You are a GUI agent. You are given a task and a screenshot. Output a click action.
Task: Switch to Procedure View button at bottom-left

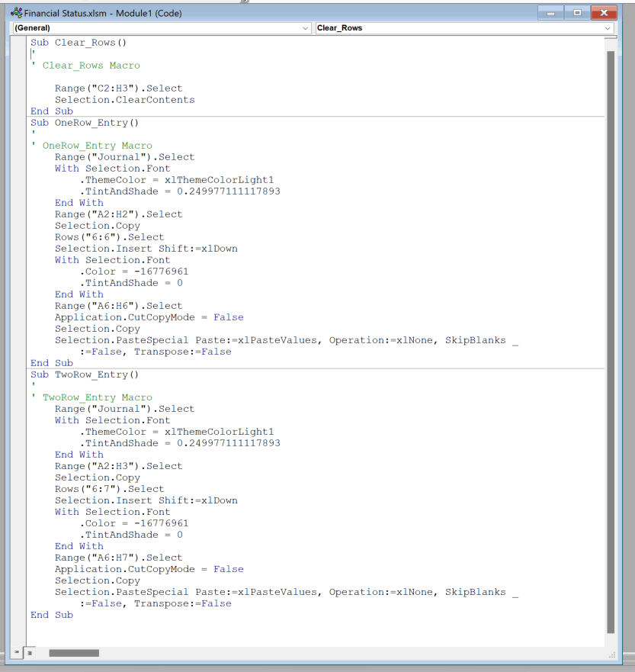tap(16, 652)
